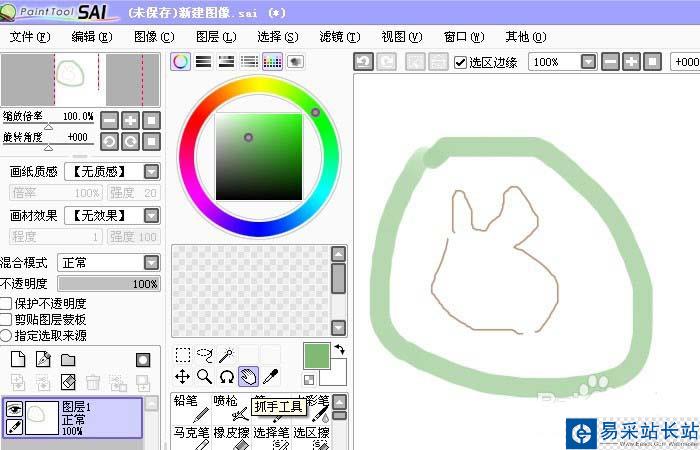
Task: Click the white background color swatch
Action: click(x=337, y=376)
